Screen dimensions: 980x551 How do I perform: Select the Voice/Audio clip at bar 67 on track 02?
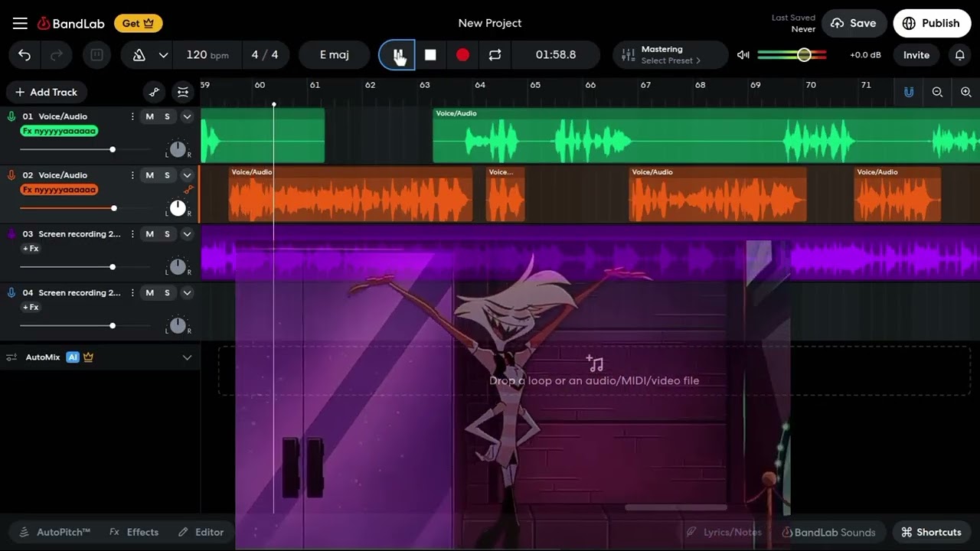pos(717,194)
